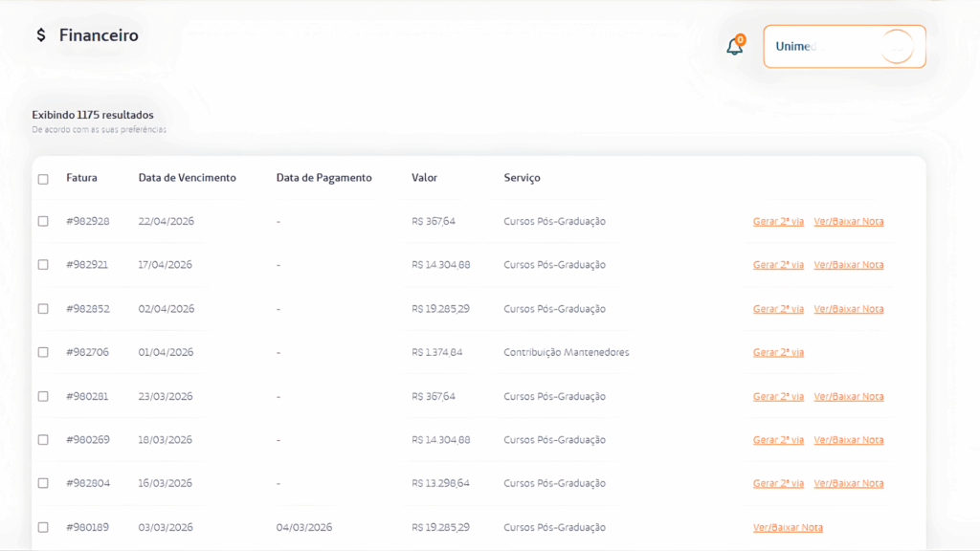Click Gerar 2ª via for Contribuição Mantenedores
The height and width of the screenshot is (551, 980).
(x=778, y=353)
